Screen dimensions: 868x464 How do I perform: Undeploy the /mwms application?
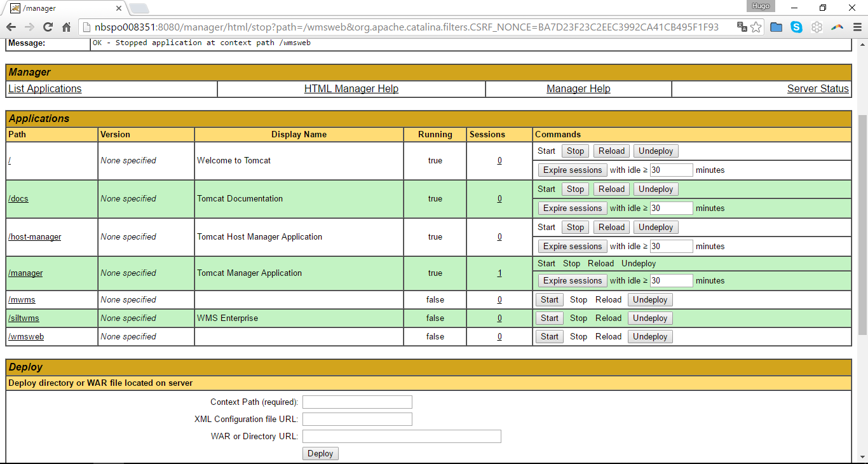click(x=650, y=299)
